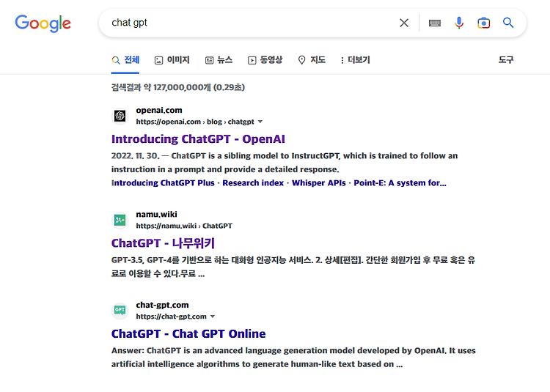Image resolution: width=550 pixels, height=392 pixels.
Task: Open the on-screen keyboard icon
Action: click(x=435, y=23)
